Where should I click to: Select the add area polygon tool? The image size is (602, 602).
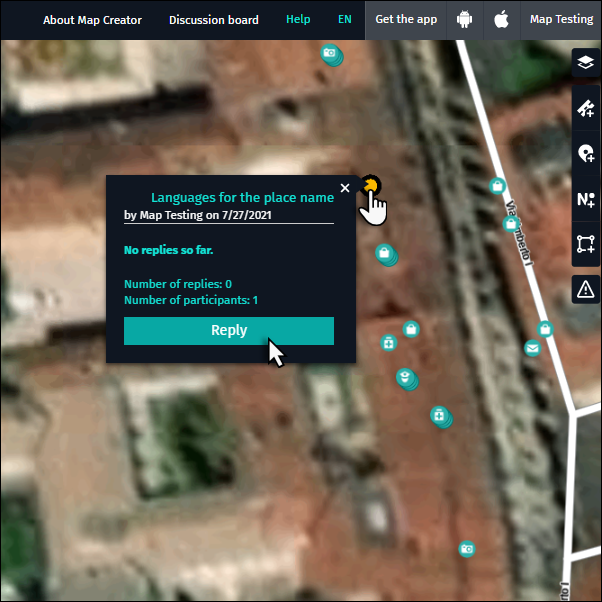pos(585,244)
